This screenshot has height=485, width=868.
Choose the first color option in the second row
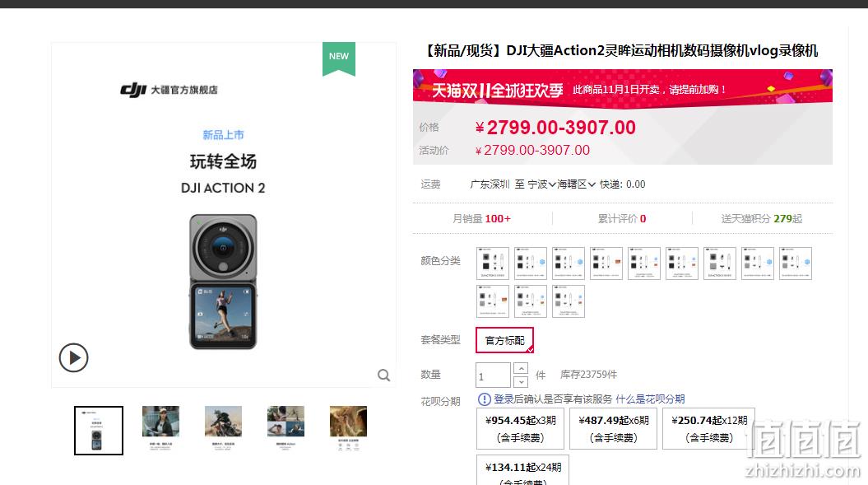(493, 301)
